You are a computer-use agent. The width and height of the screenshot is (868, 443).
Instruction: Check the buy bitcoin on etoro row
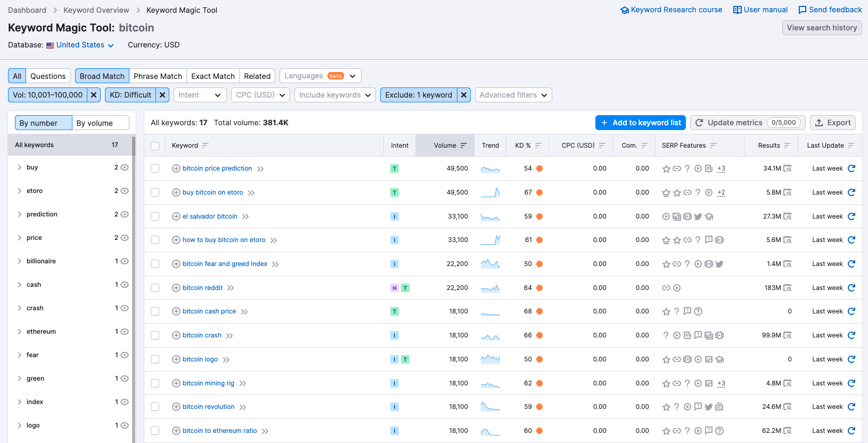click(x=155, y=192)
